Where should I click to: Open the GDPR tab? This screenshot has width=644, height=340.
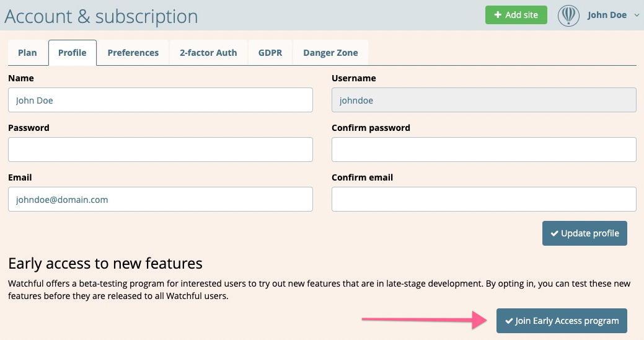pos(270,53)
